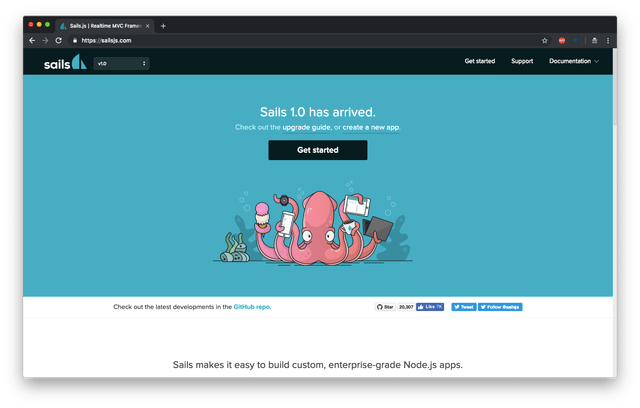Click the Facebook Like 7K button
Screen dimensions: 640x408
pyautogui.click(x=430, y=307)
